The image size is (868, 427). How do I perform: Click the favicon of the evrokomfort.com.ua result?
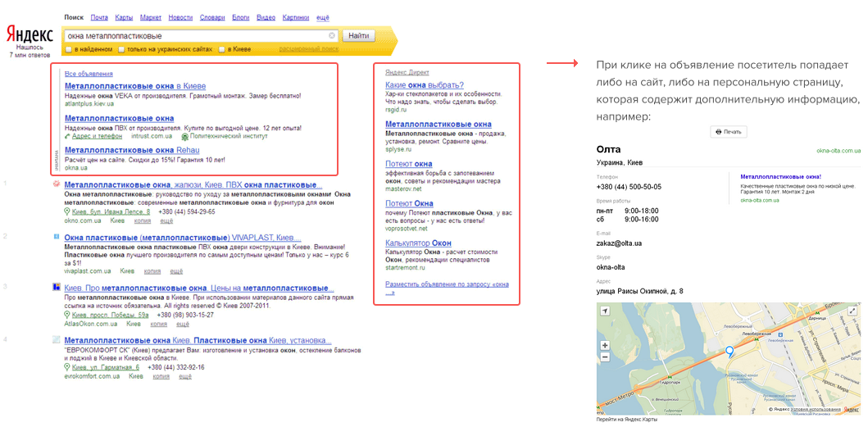(x=56, y=339)
